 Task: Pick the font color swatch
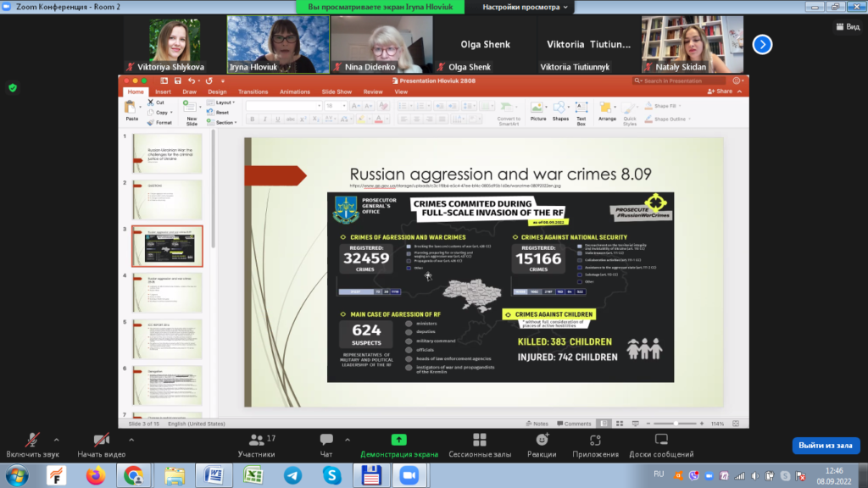(379, 119)
